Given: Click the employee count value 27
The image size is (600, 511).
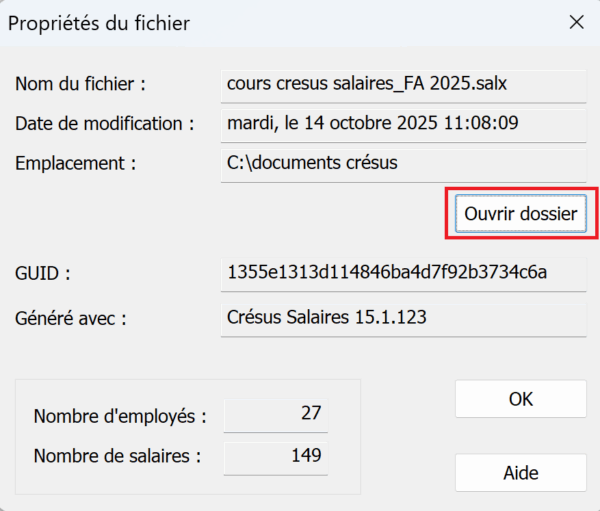Looking at the screenshot, I should (x=276, y=414).
